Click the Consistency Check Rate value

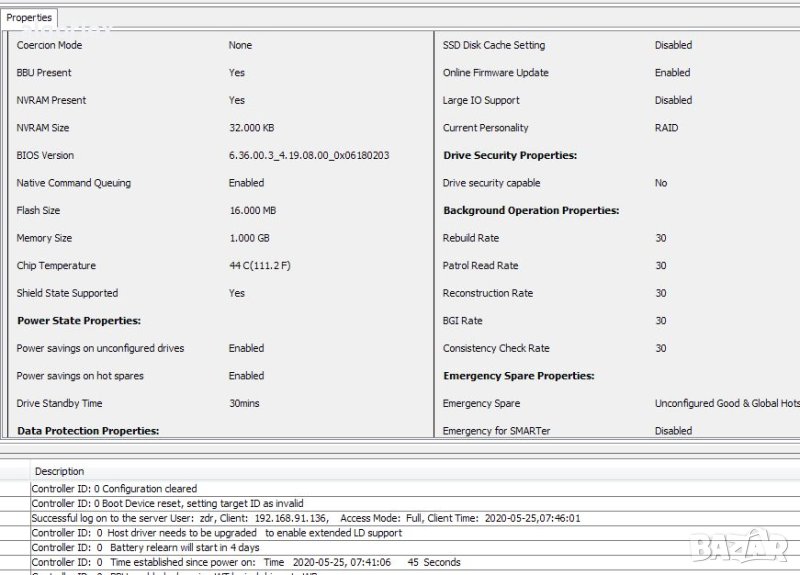[661, 349]
